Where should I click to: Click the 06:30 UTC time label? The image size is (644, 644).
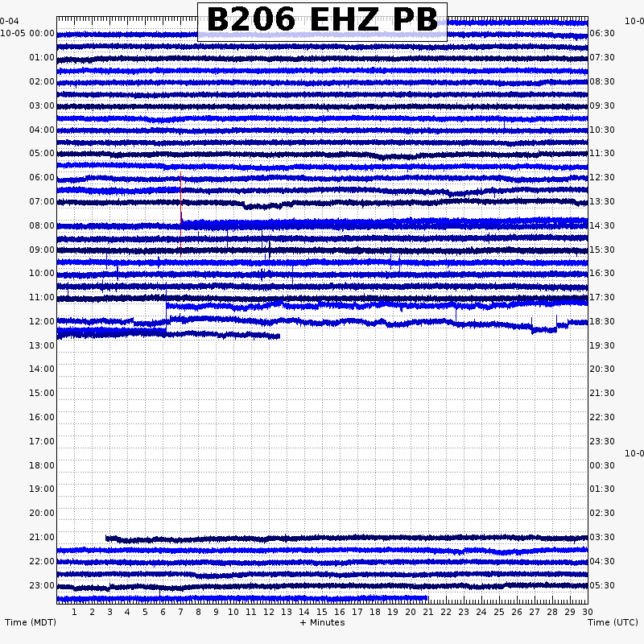(602, 33)
